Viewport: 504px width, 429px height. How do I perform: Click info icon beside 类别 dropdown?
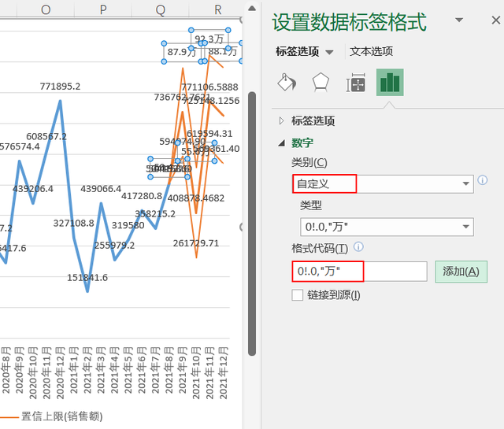click(x=482, y=180)
